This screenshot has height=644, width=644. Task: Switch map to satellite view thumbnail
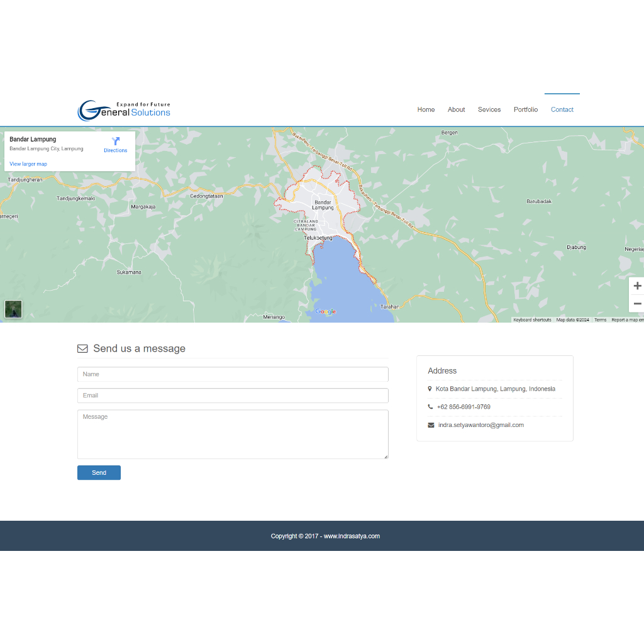tap(13, 309)
